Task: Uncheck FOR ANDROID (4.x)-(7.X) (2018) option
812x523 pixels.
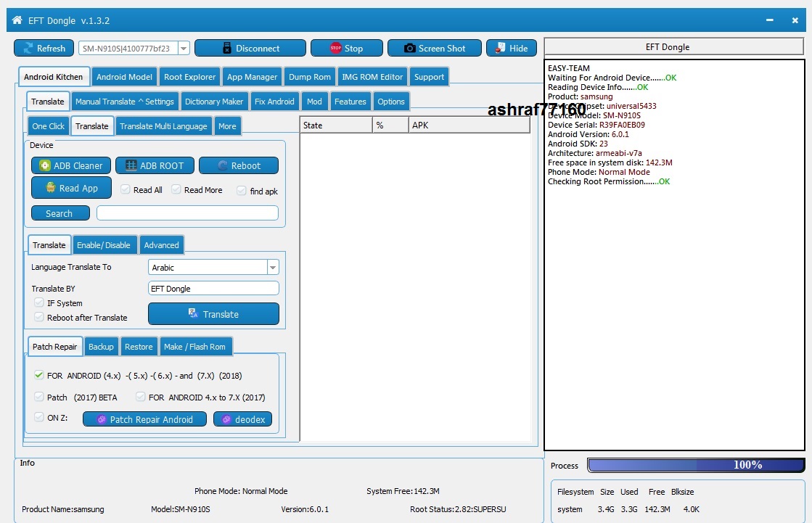Action: (39, 375)
